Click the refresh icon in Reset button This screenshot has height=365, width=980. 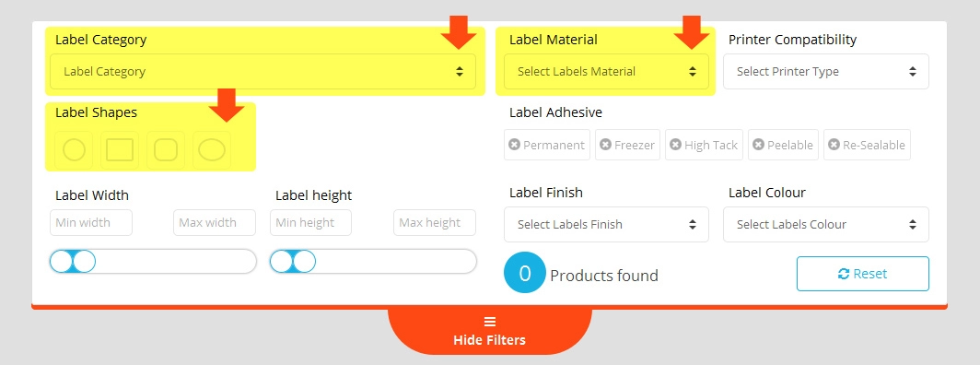click(844, 274)
